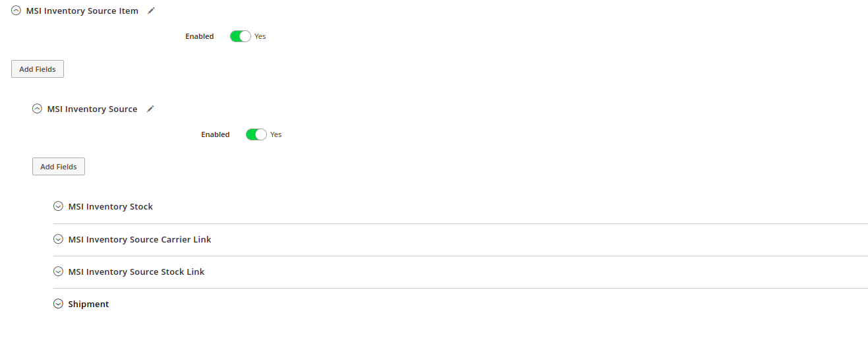Expand the MSI Inventory Stock section title

point(111,206)
